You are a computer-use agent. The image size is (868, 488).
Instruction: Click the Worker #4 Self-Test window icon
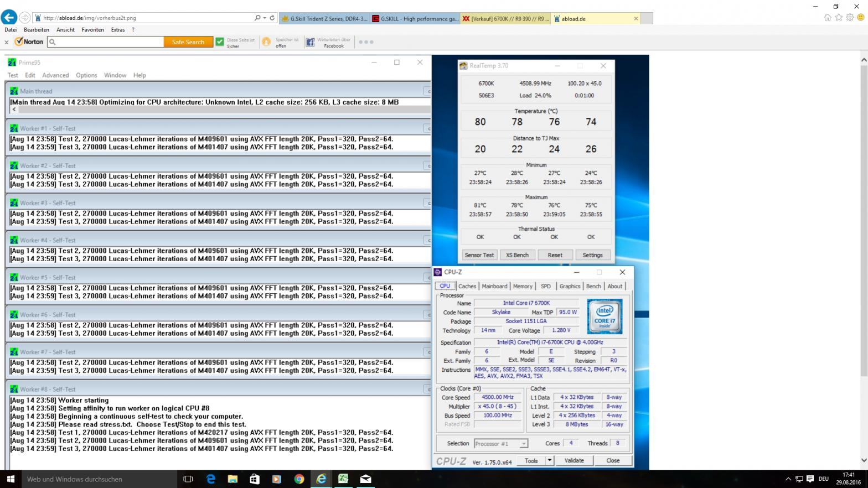(14, 240)
